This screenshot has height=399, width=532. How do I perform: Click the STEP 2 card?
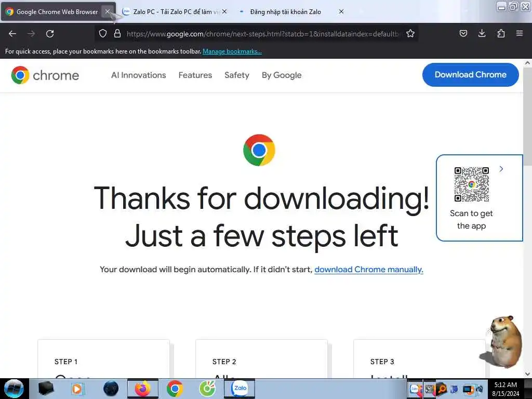tap(262, 358)
